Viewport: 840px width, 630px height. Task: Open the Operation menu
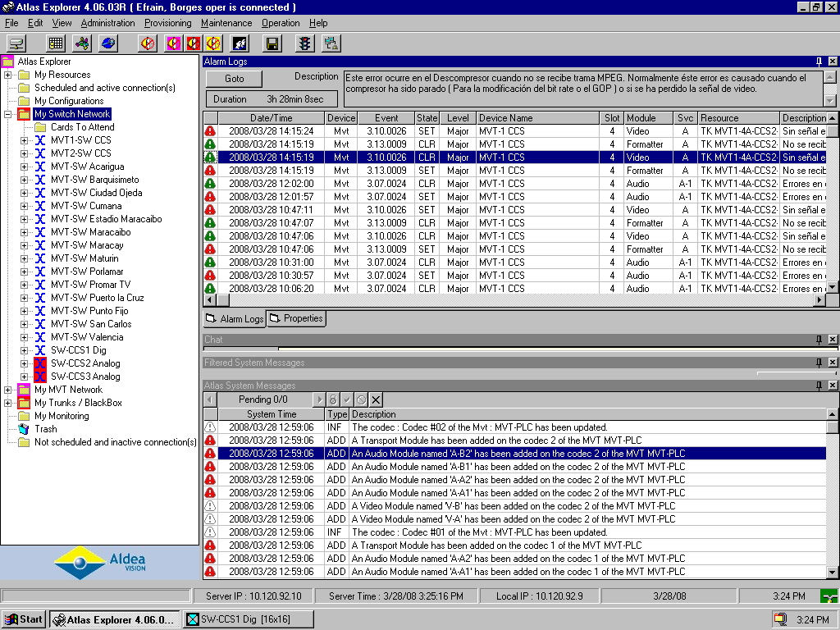(281, 23)
